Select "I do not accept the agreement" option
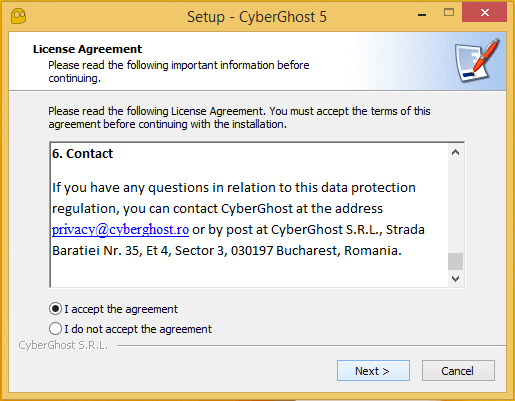515x401 pixels. point(55,329)
